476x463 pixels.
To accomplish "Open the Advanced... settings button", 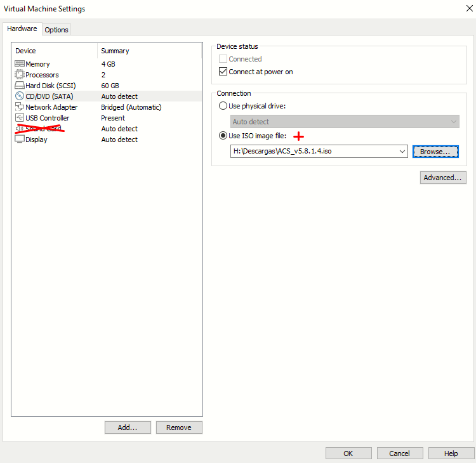I will (x=443, y=178).
